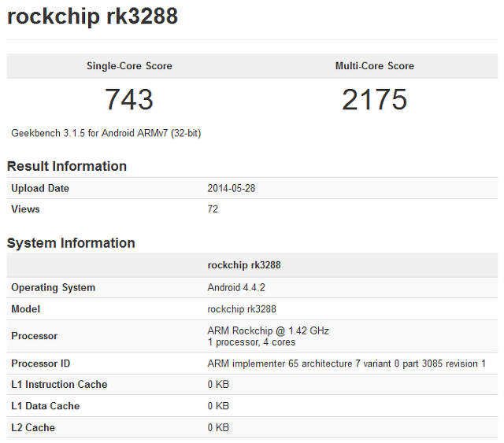Click the Model value 'rockchip rk3288'
This screenshot has width=504, height=443.
tap(242, 309)
